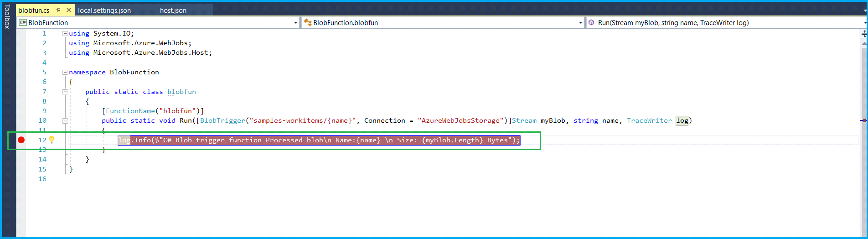Click the blobfun class name
Image resolution: width=868 pixels, height=239 pixels.
tap(181, 92)
